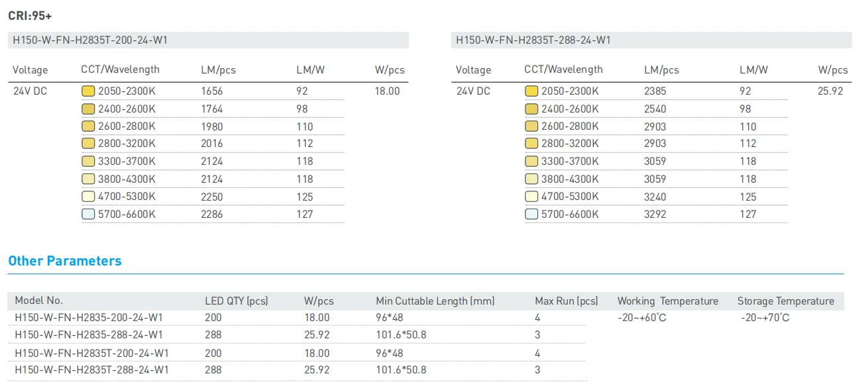This screenshot has width=868, height=388.
Task: Click the 2050-2300K swatch in the 200-24-W1 table
Action: pyautogui.click(x=87, y=91)
